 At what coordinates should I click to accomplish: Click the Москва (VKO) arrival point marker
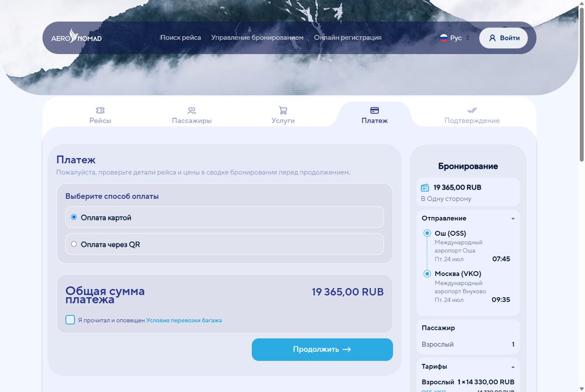[427, 274]
